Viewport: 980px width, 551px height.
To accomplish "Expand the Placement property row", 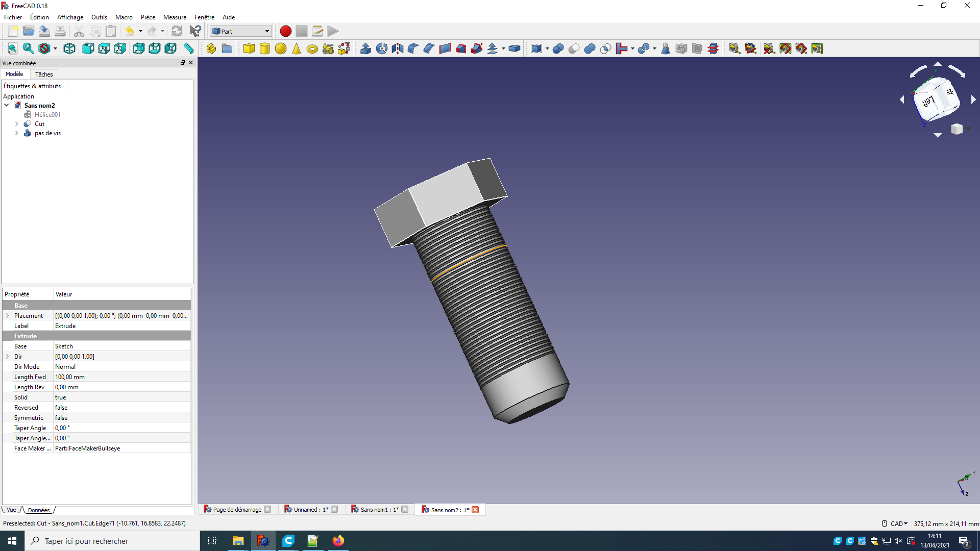I will click(x=8, y=316).
